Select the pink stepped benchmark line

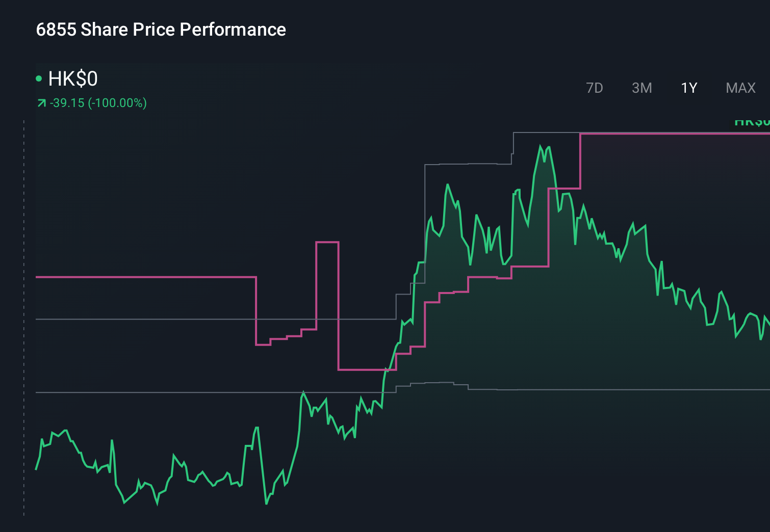click(153, 277)
